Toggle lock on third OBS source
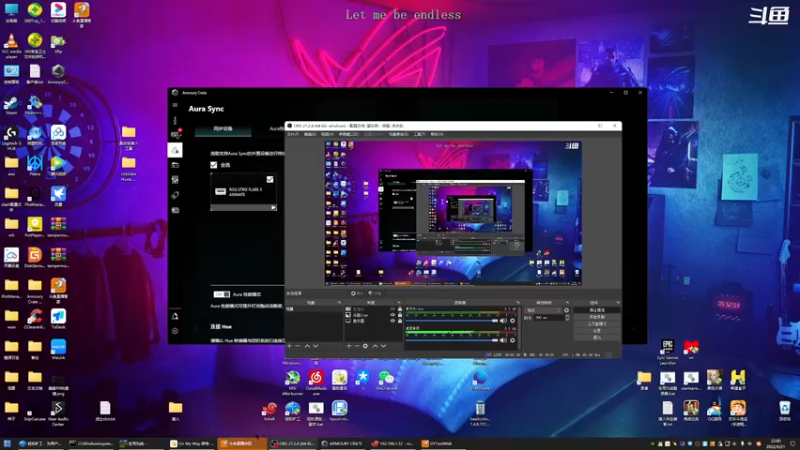The image size is (800, 450). [400, 321]
